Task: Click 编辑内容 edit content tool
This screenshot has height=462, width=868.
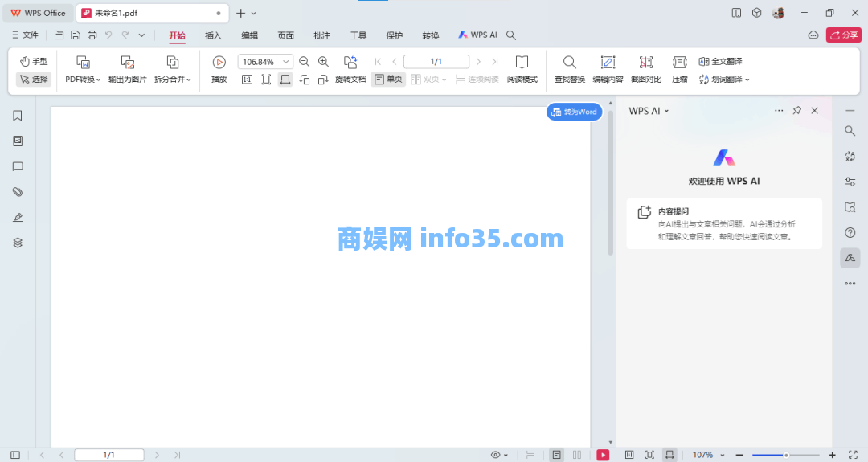Action: pyautogui.click(x=608, y=70)
